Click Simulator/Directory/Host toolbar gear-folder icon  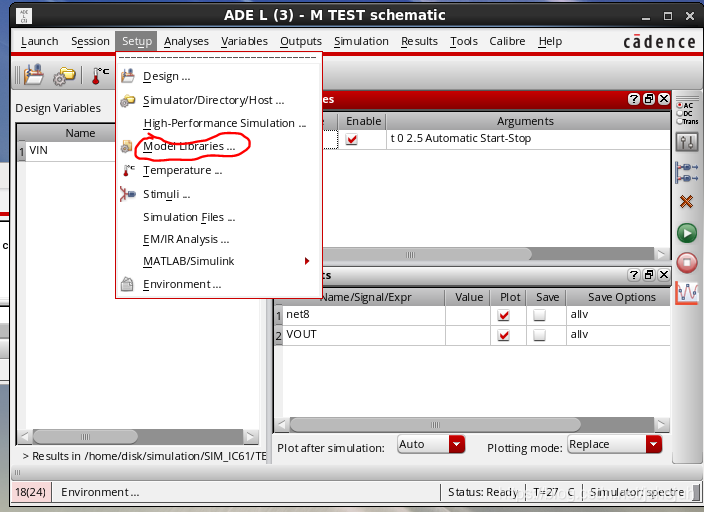coord(64,75)
